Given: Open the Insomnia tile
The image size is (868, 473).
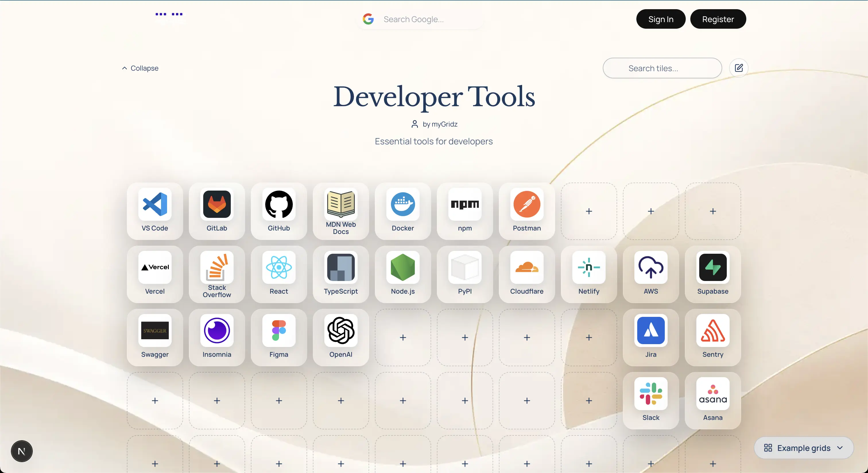Looking at the screenshot, I should pyautogui.click(x=217, y=338).
